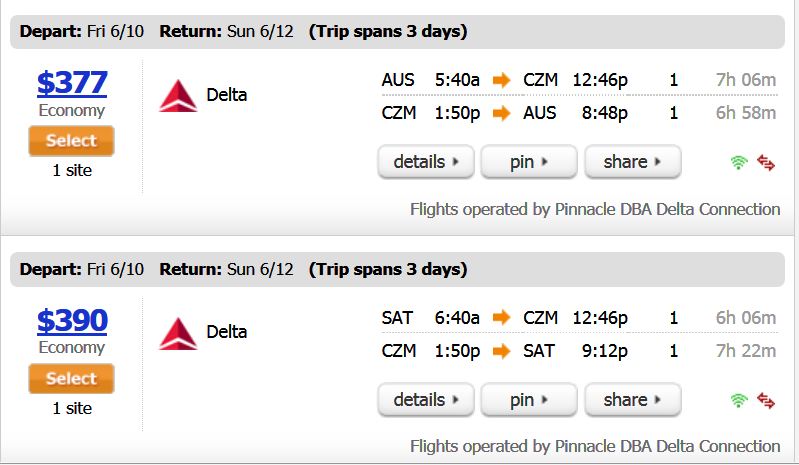The image size is (799, 465).
Task: Click orange arrow between CZM 1:50p and SAT
Action: [x=501, y=351]
